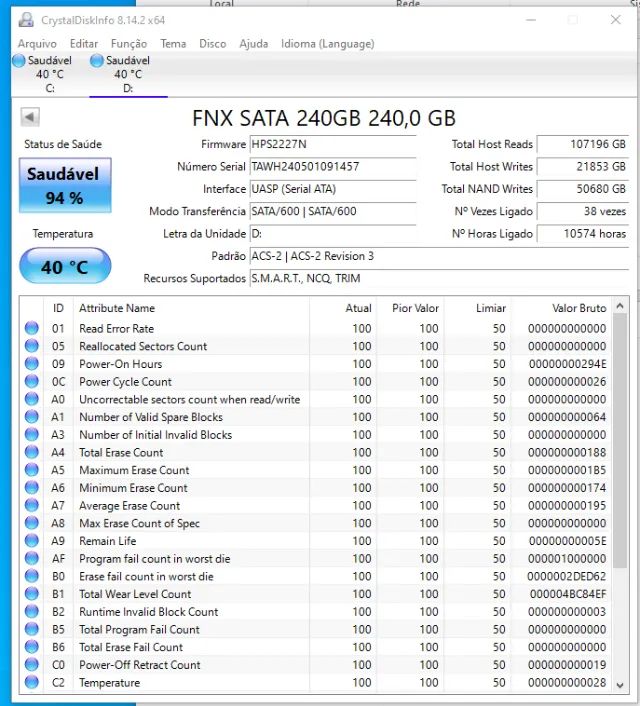Click the Pior Valor column header
This screenshot has width=640, height=706.
tap(410, 308)
